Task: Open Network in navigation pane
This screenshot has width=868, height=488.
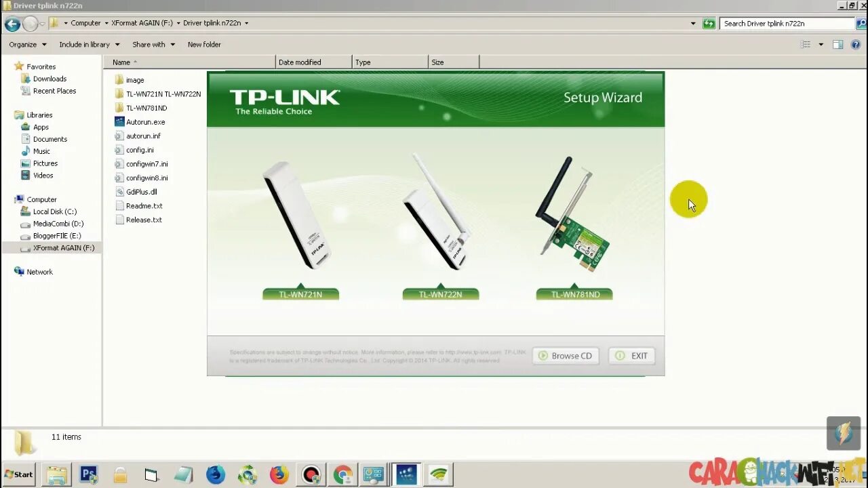Action: click(33, 272)
